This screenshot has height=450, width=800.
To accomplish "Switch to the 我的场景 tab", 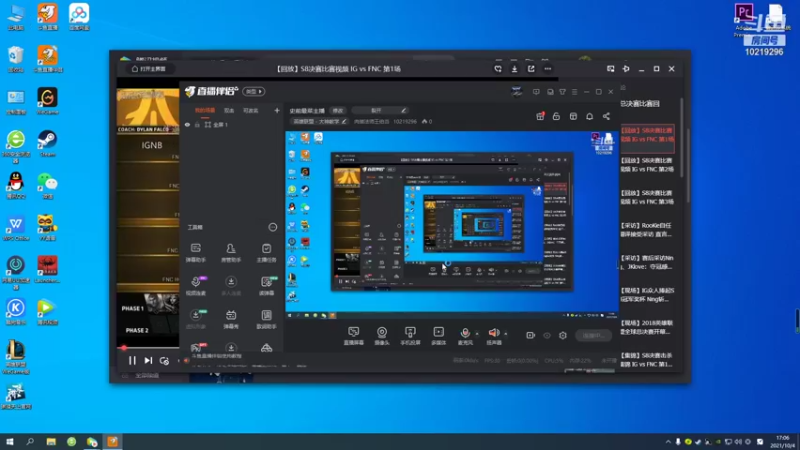I will (x=205, y=110).
